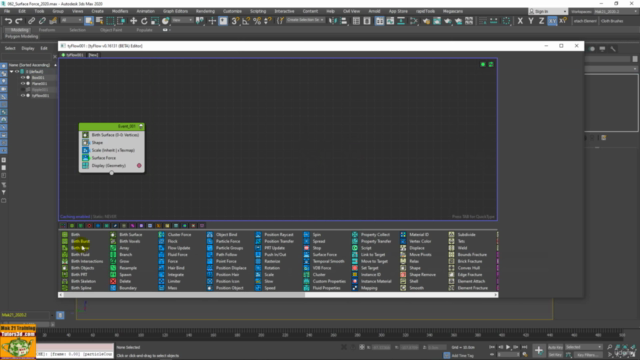The width and height of the screenshot is (640, 360).
Task: Open the Graph Editors menu
Action: click(175, 11)
